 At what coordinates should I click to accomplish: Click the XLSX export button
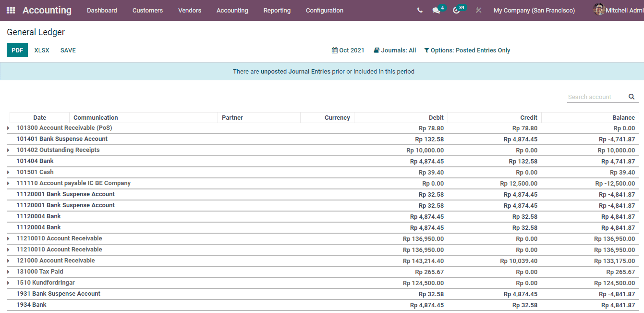coord(42,50)
